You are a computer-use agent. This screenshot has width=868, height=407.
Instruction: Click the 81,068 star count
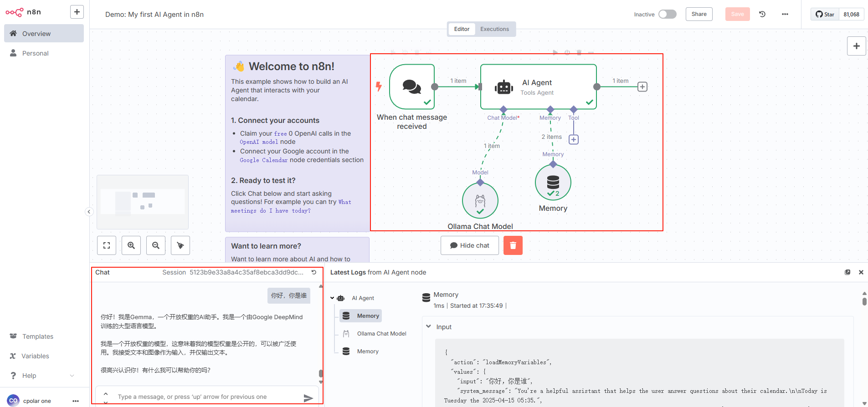[851, 14]
